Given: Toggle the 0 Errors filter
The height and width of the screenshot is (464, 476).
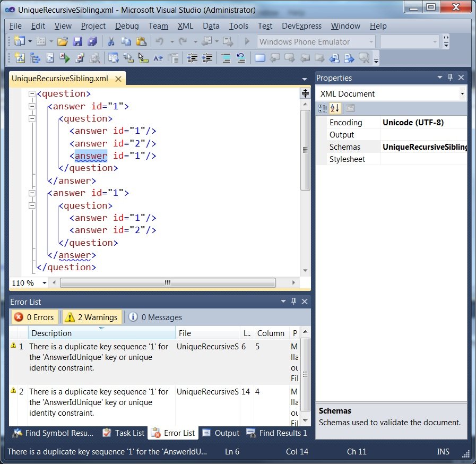Looking at the screenshot, I should (34, 317).
